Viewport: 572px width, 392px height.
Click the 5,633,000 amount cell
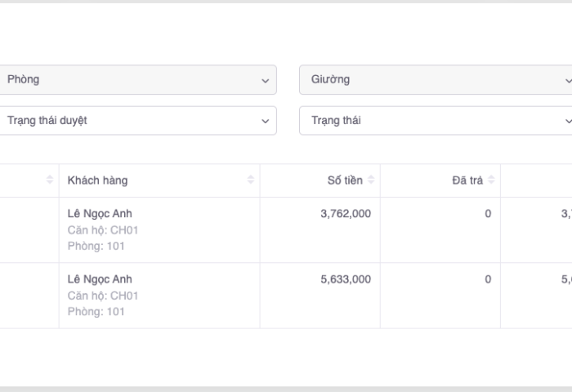[x=346, y=278]
